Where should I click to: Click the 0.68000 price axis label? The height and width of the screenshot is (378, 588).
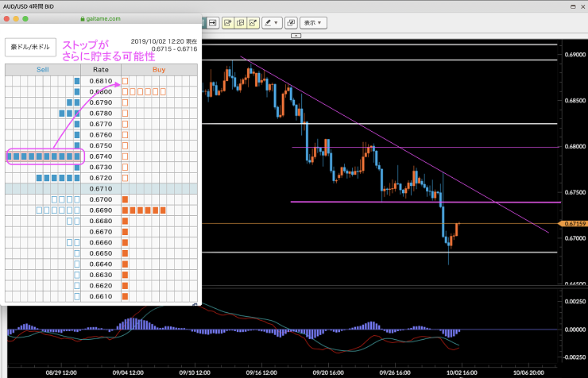click(574, 146)
